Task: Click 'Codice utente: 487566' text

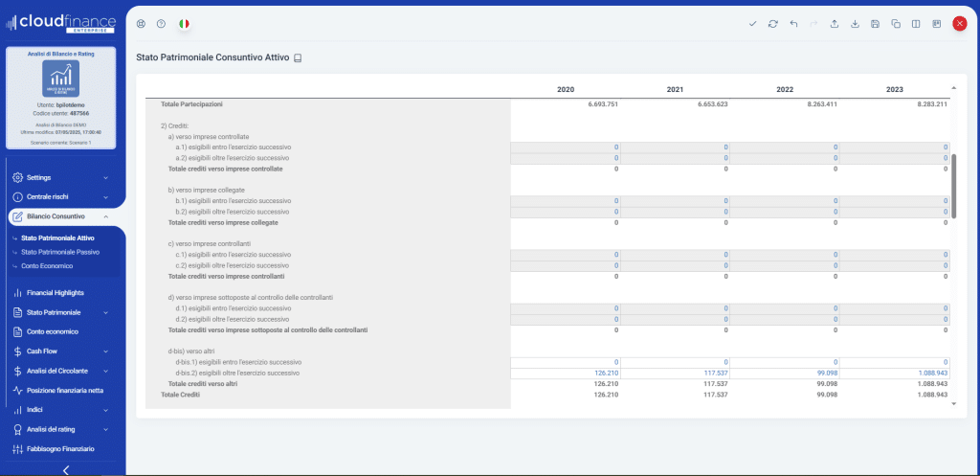Action: tap(60, 114)
